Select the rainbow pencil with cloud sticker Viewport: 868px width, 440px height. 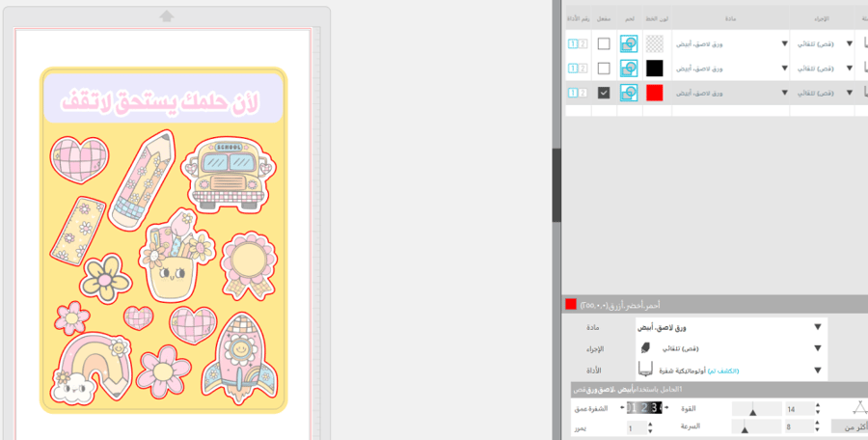[x=91, y=367]
